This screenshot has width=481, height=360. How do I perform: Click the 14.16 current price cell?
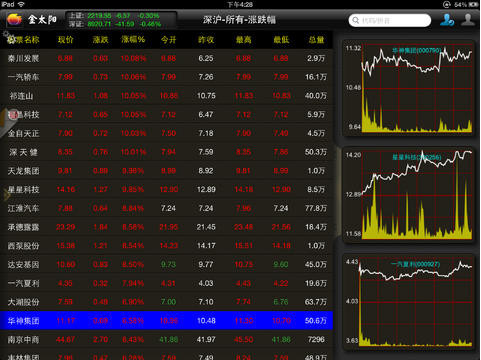(x=66, y=190)
